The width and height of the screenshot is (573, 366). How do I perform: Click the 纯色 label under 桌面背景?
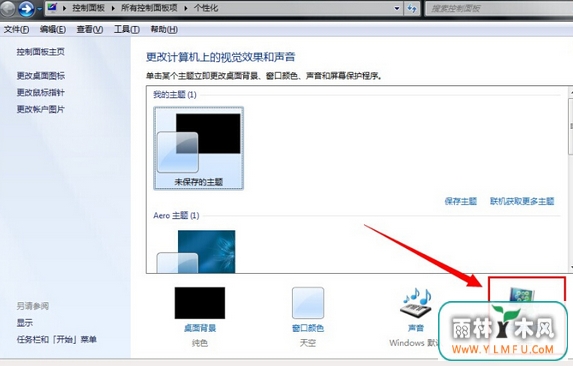click(200, 343)
